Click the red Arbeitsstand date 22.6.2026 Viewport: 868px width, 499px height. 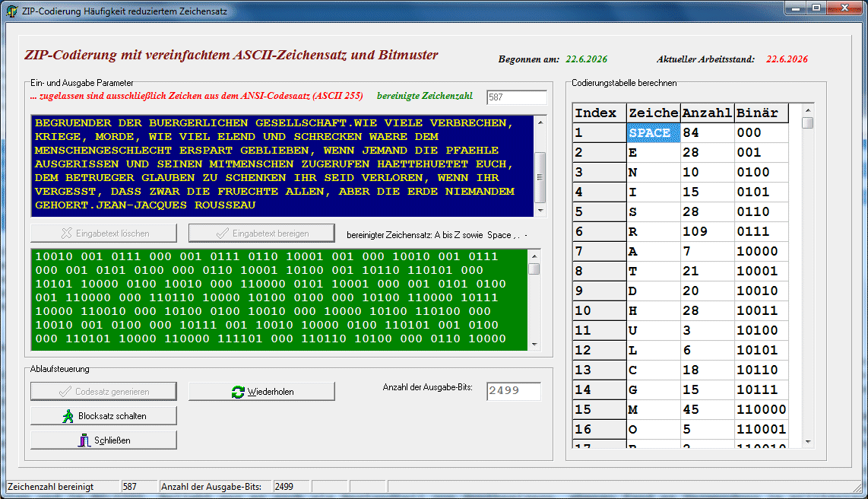click(787, 59)
